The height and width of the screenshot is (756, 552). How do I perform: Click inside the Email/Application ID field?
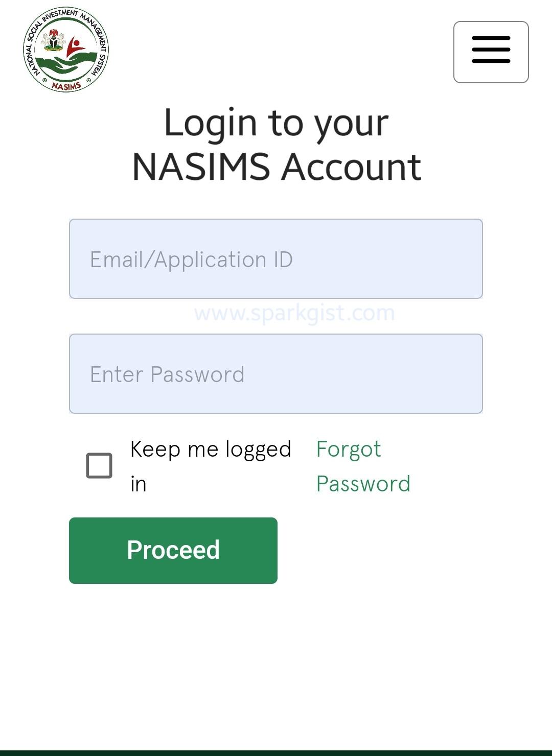click(x=276, y=258)
